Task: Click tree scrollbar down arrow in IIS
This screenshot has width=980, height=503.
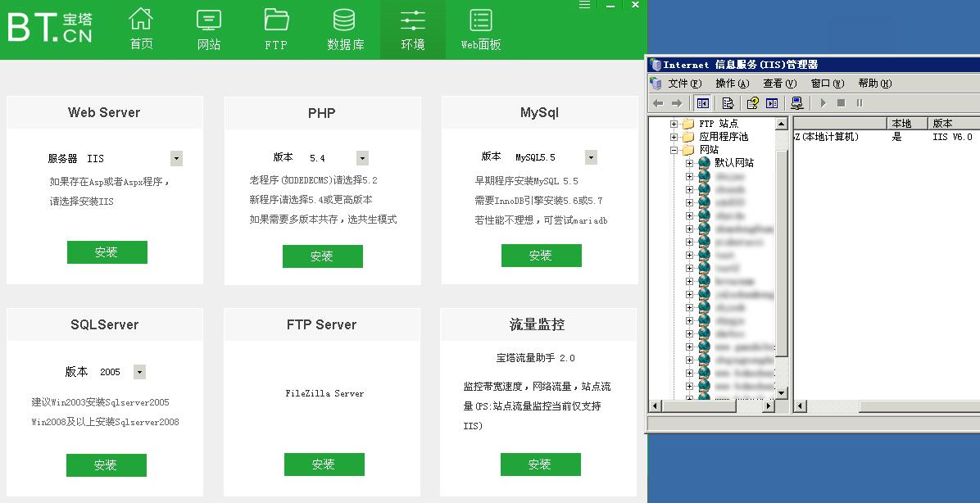Action: (781, 393)
